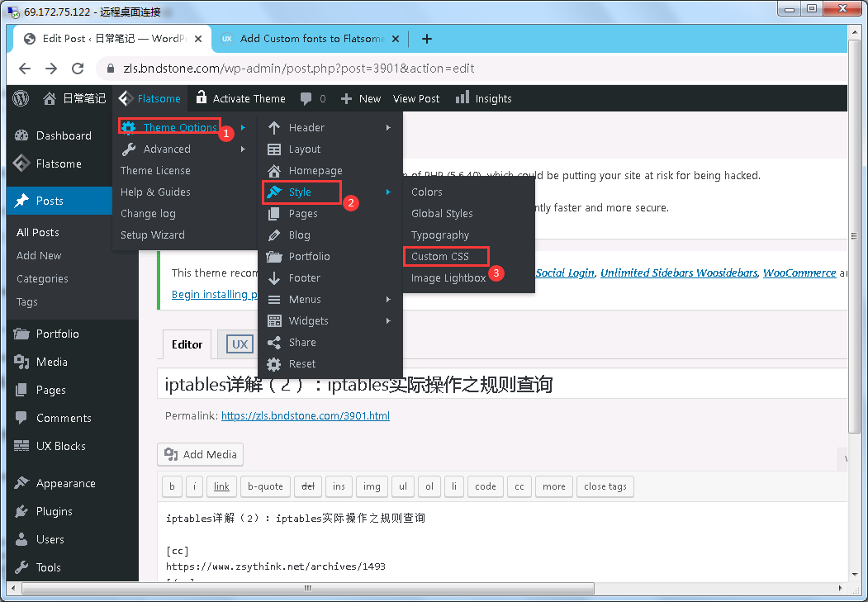Click the home icon beside 日常笔记
The width and height of the screenshot is (868, 602).
50,98
